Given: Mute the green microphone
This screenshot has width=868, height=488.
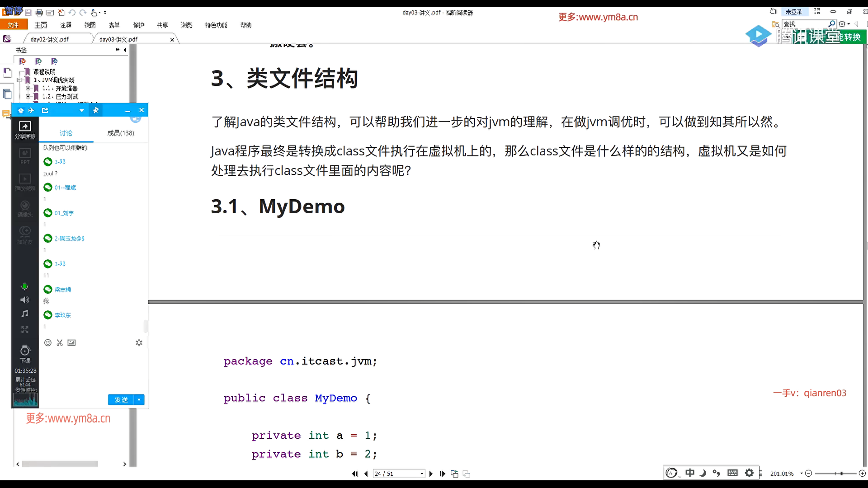Looking at the screenshot, I should click(25, 286).
